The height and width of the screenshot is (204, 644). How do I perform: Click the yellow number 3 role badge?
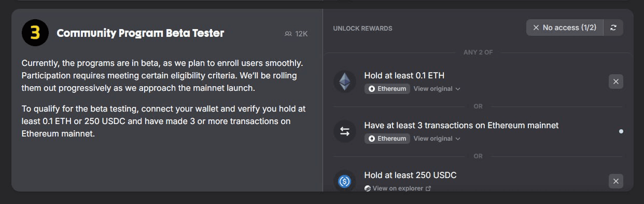[35, 33]
